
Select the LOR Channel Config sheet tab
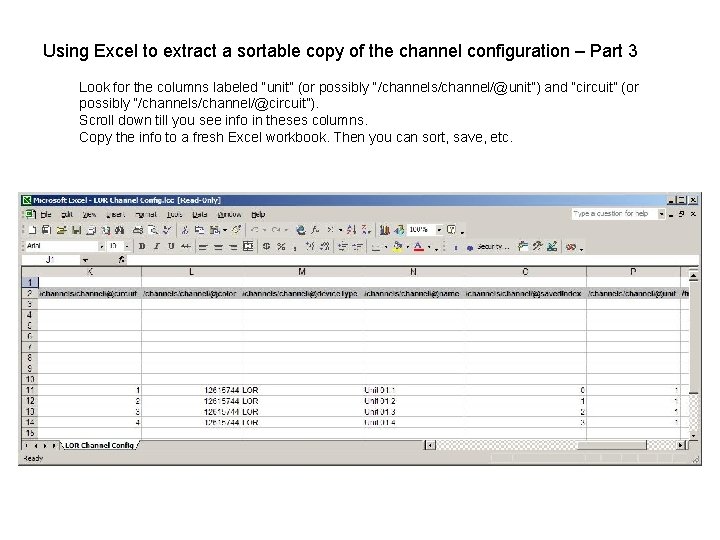(99, 445)
